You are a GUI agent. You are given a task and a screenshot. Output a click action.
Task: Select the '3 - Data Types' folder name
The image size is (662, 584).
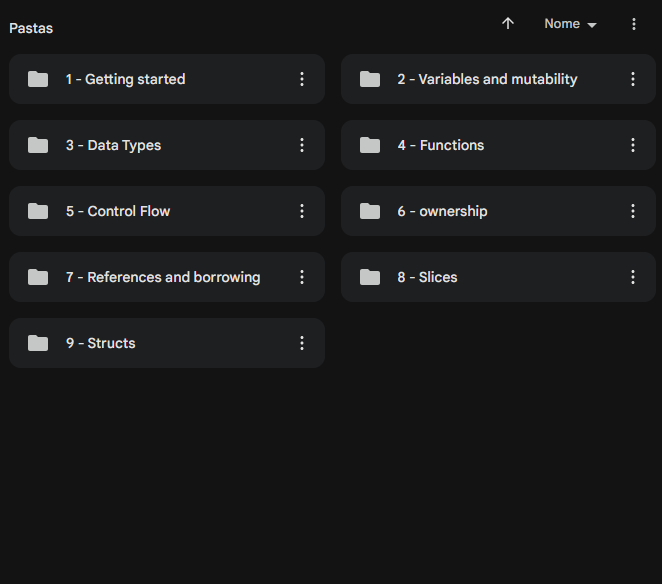113,145
